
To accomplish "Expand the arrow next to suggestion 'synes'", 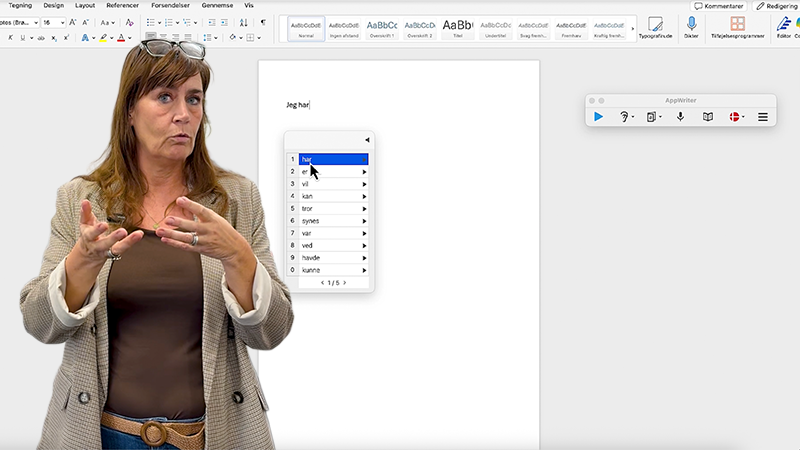I will pos(364,221).
